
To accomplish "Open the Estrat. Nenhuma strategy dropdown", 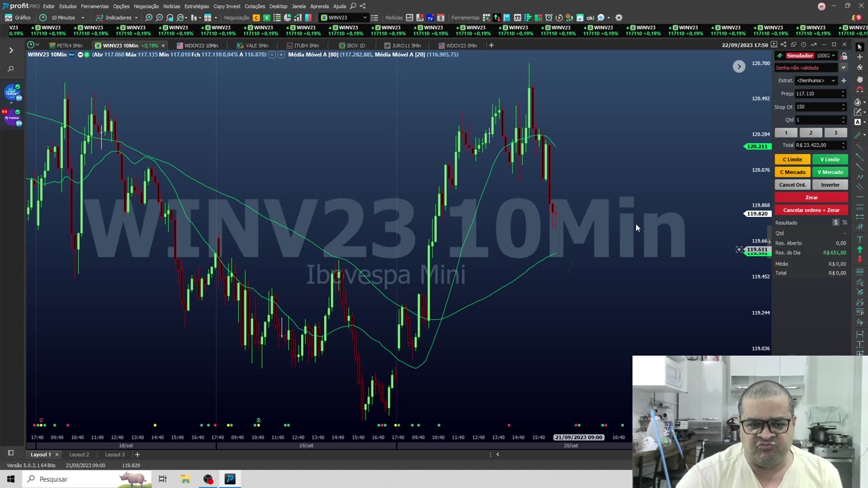I will tap(816, 81).
